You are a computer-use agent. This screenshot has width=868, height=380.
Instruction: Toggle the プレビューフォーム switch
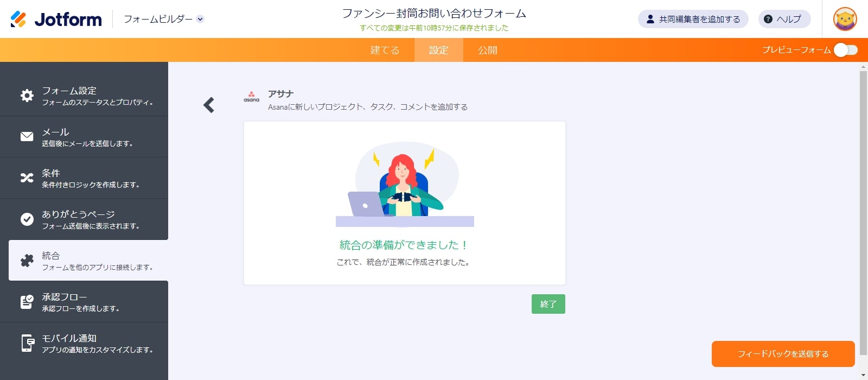[x=845, y=50]
